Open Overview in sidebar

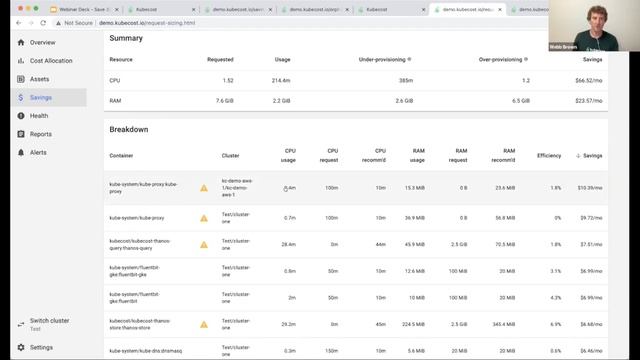pos(42,42)
